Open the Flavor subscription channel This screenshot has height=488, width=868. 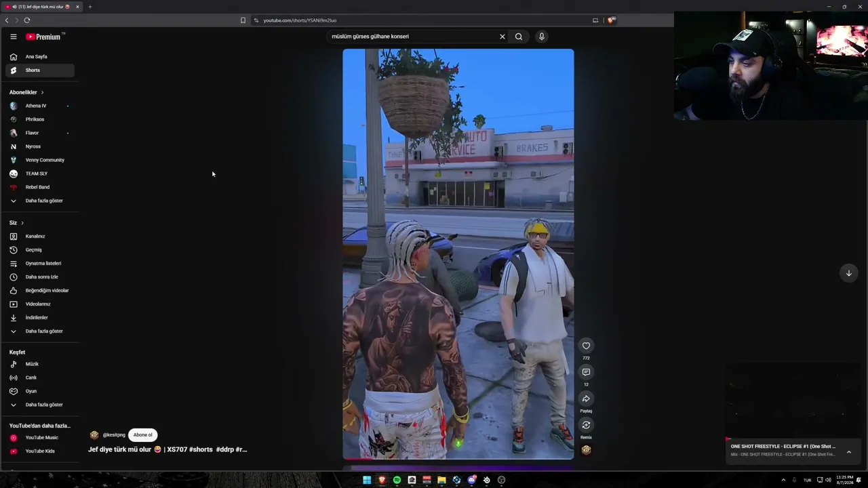[x=40, y=133]
